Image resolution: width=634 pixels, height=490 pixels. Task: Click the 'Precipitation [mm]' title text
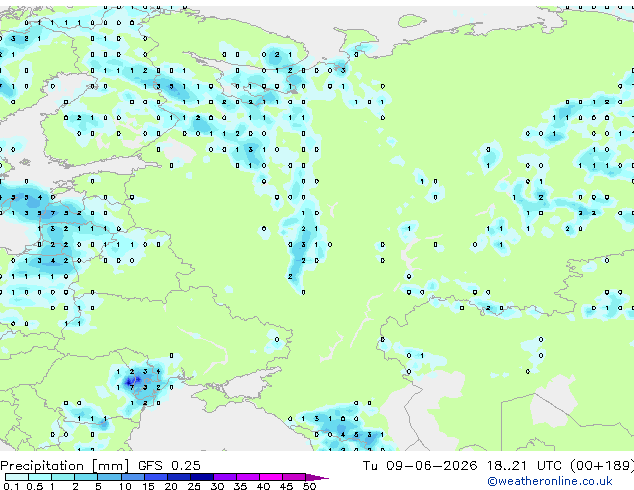pos(65,466)
